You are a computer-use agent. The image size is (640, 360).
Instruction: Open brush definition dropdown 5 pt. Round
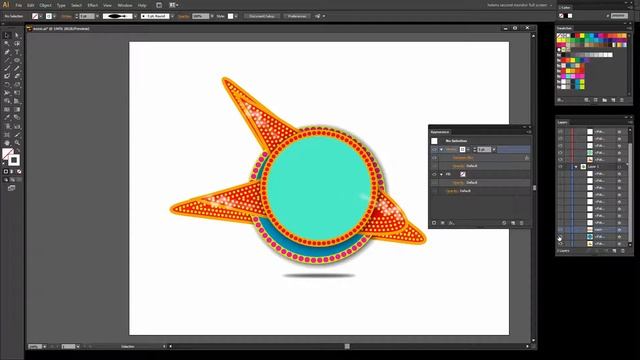pos(172,16)
